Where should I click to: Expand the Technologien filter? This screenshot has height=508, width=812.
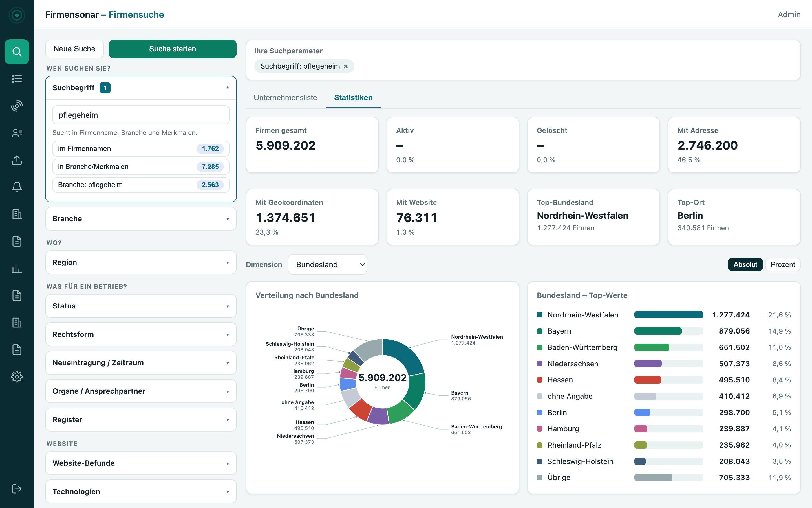click(x=141, y=492)
